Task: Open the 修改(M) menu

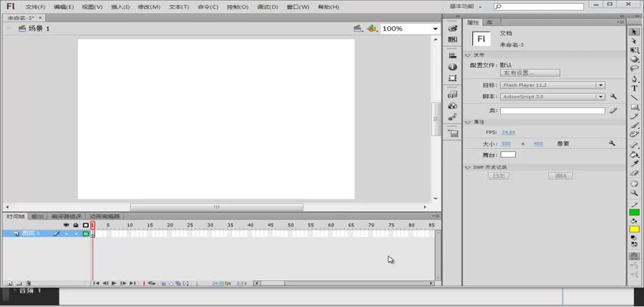Action: click(149, 7)
